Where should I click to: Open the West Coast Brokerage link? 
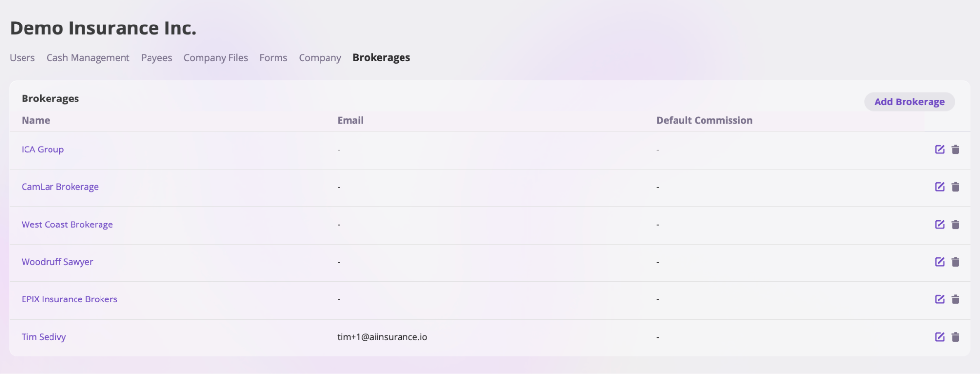[67, 224]
